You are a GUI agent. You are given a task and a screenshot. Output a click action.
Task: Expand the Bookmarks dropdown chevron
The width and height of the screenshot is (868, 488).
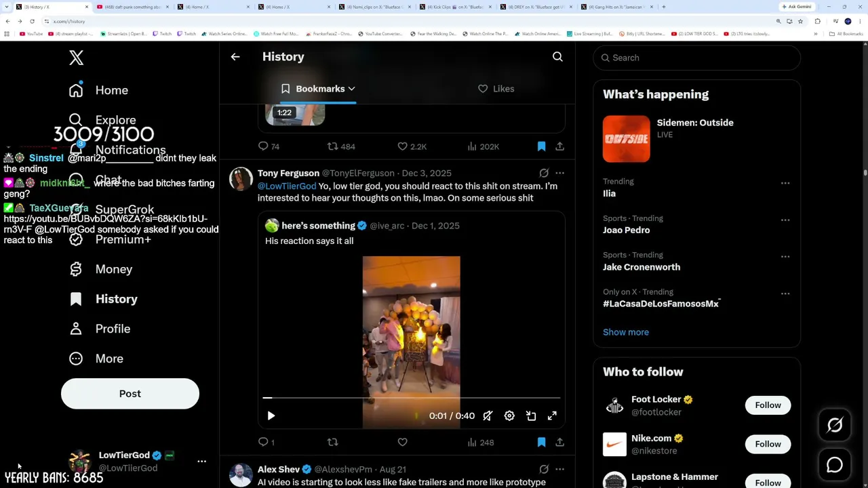pyautogui.click(x=351, y=89)
